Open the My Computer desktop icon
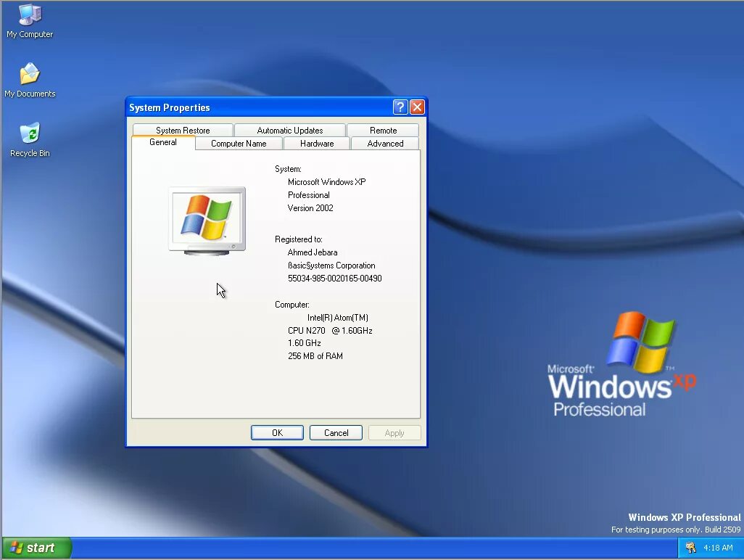 pos(30,21)
